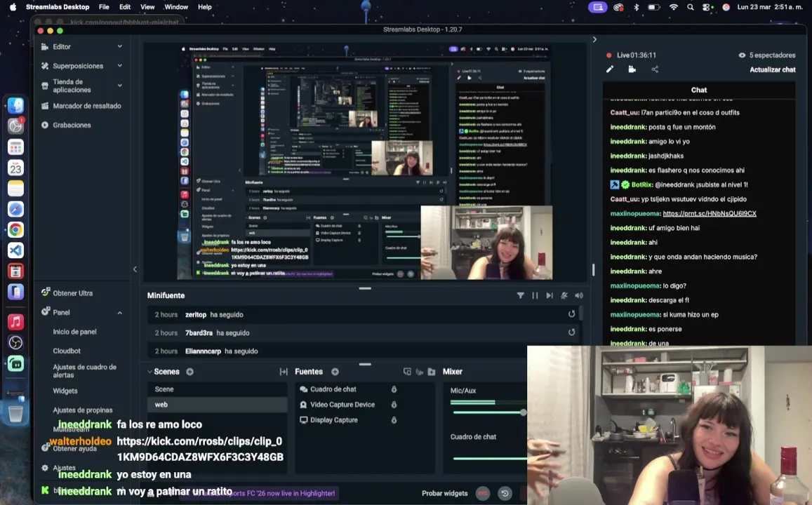Click Probar widgets
Image resolution: width=812 pixels, height=505 pixels.
444,493
